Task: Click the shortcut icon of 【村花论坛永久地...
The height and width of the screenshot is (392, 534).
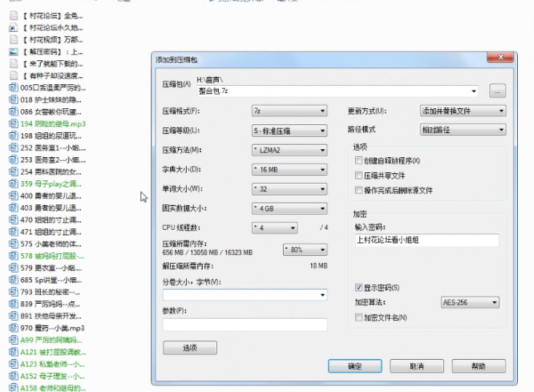Action: [13, 28]
